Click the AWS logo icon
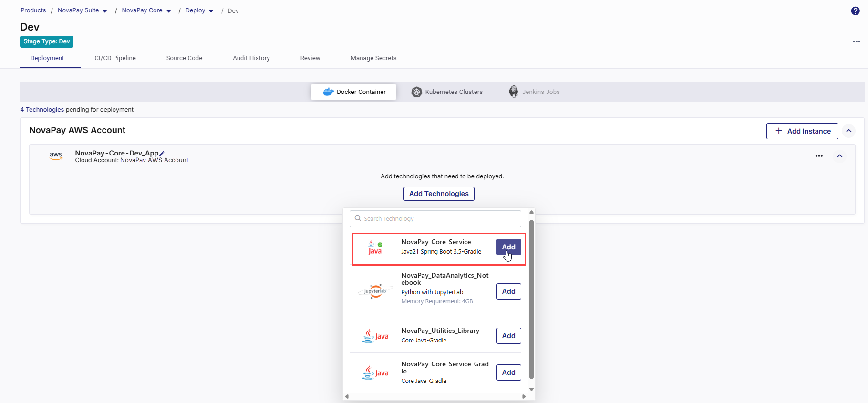The width and height of the screenshot is (868, 403). click(56, 155)
